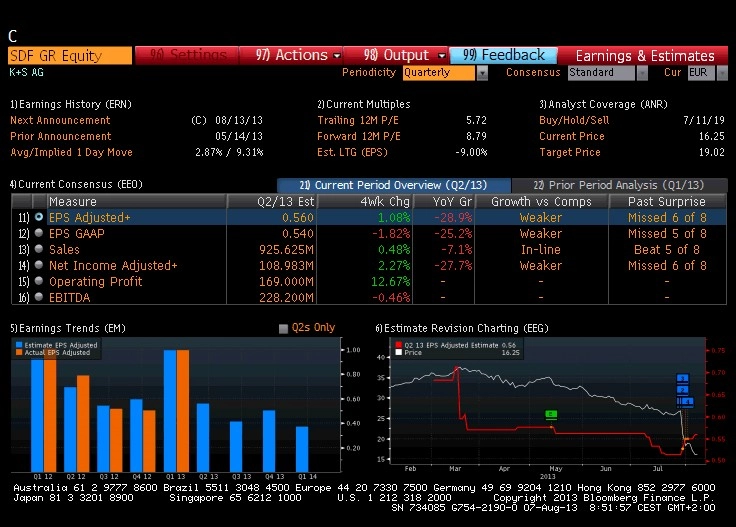
Task: Open the Consensus Standard dropdown arrow
Action: click(x=642, y=73)
